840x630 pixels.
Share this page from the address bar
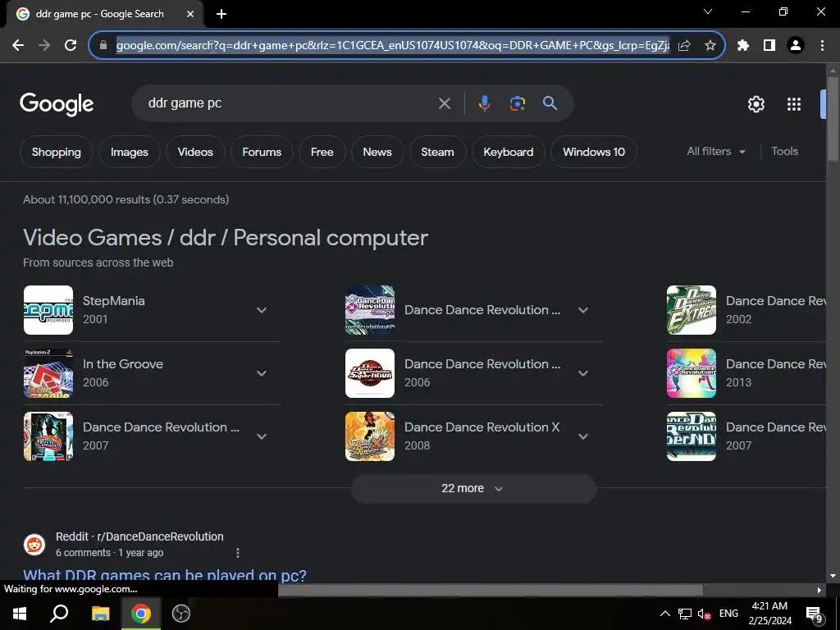pyautogui.click(x=684, y=46)
